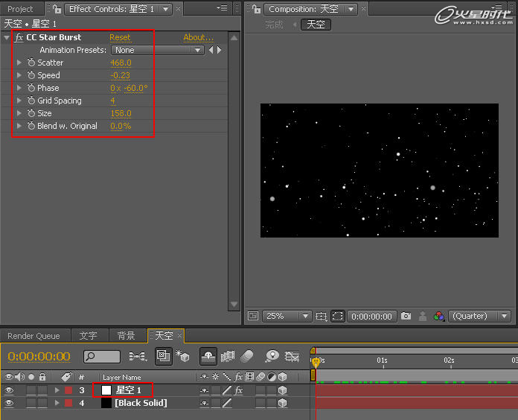Viewport: 518px width, 420px height.
Task: Click the viewer timecode 0:00:00:00 button
Action: click(371, 316)
